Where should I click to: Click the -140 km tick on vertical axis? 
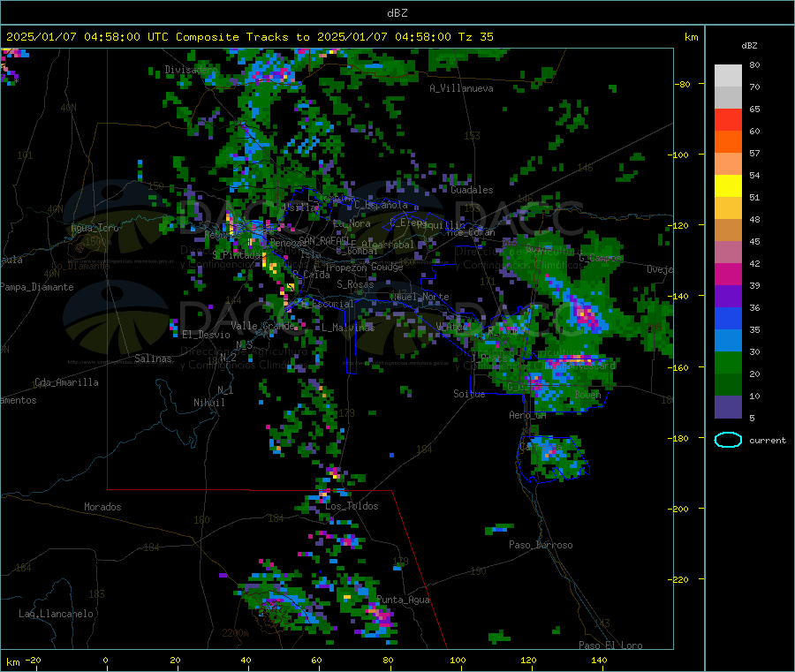679,296
